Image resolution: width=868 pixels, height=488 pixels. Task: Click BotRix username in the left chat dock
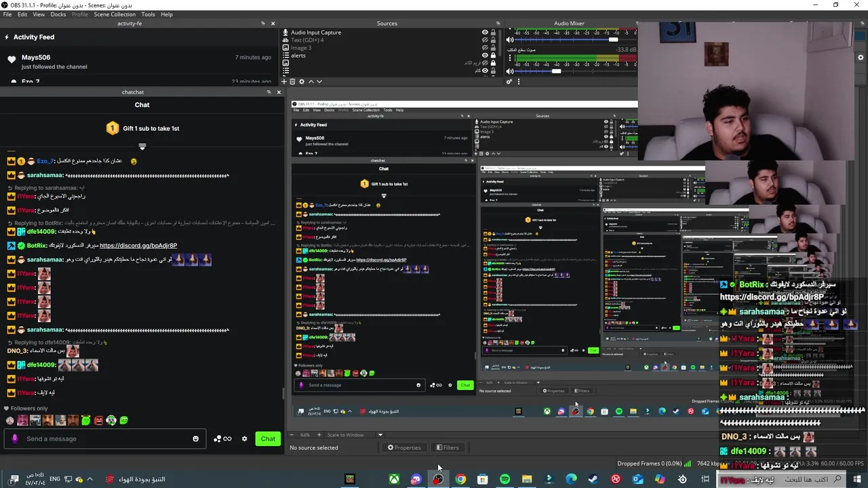37,245
